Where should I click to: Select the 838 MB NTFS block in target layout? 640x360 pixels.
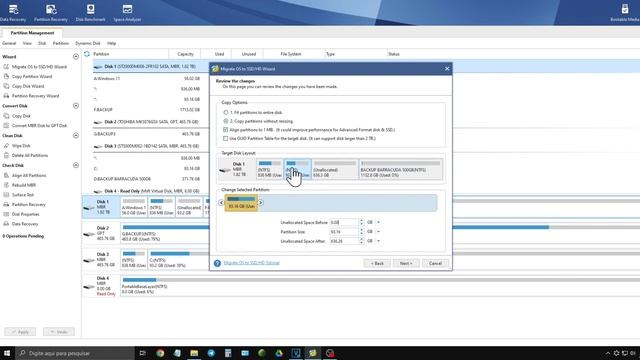tap(269, 169)
